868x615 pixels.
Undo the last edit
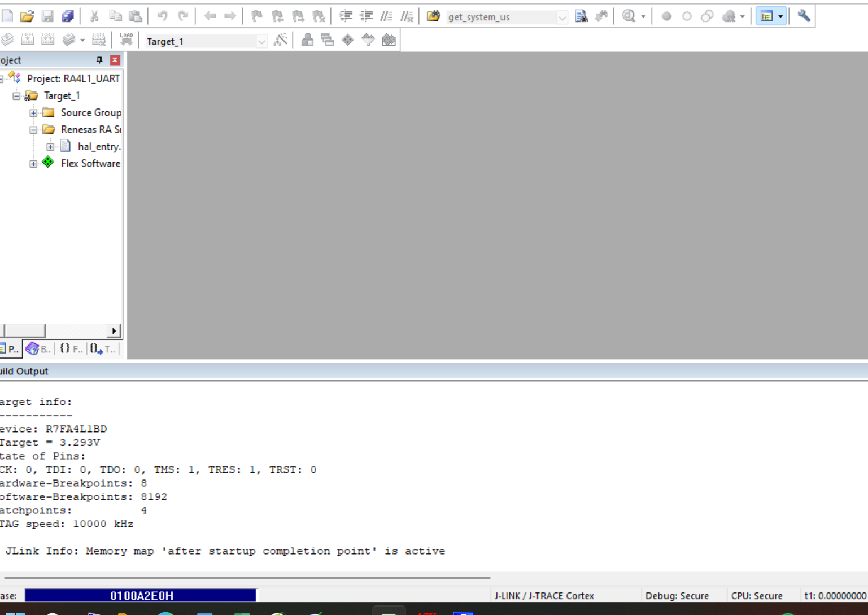point(162,16)
